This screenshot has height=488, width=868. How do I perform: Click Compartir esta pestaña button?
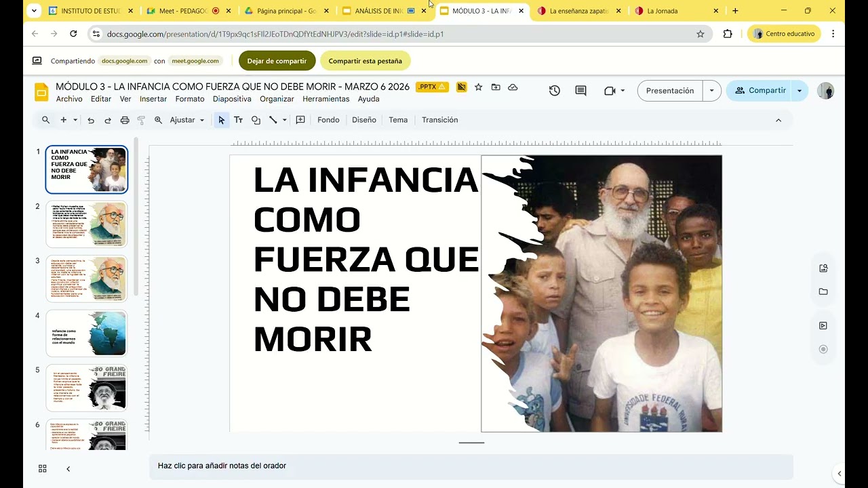coord(365,61)
